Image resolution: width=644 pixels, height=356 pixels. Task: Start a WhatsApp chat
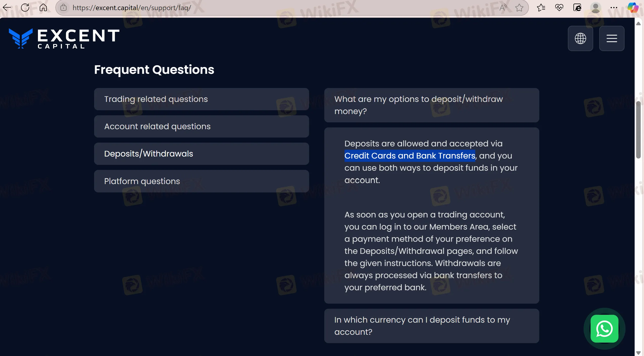(604, 328)
